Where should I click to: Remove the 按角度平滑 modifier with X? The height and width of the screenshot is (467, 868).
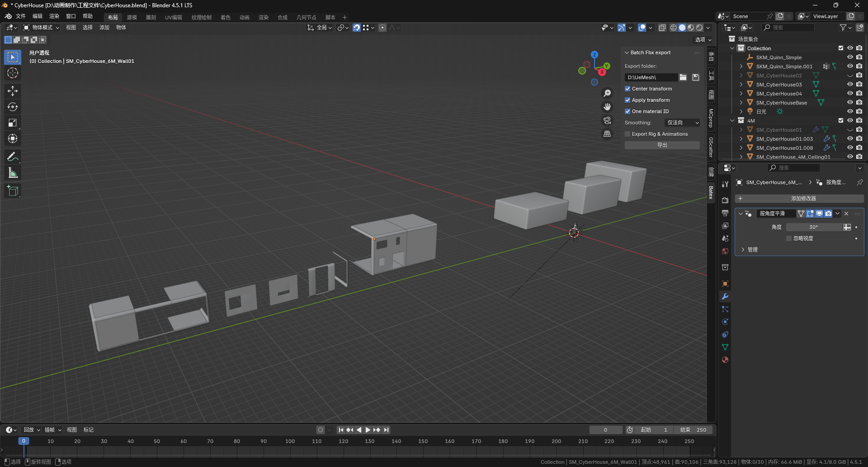(846, 214)
